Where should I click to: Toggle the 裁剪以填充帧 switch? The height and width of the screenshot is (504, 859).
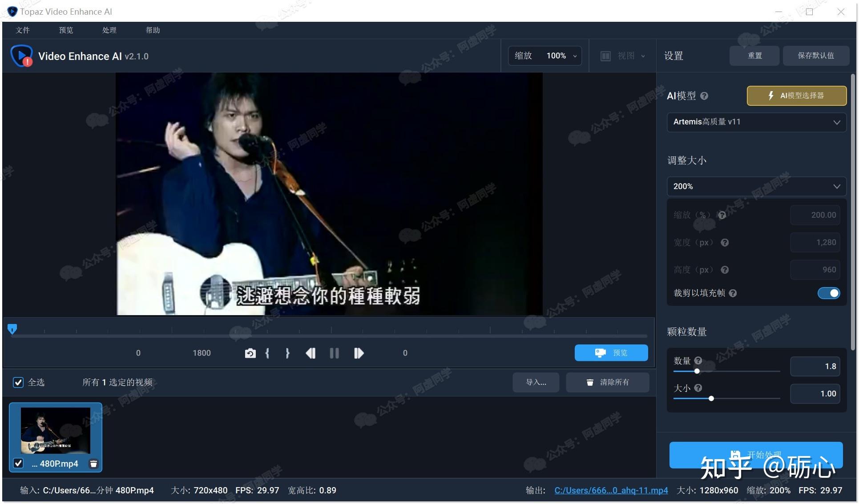tap(829, 293)
